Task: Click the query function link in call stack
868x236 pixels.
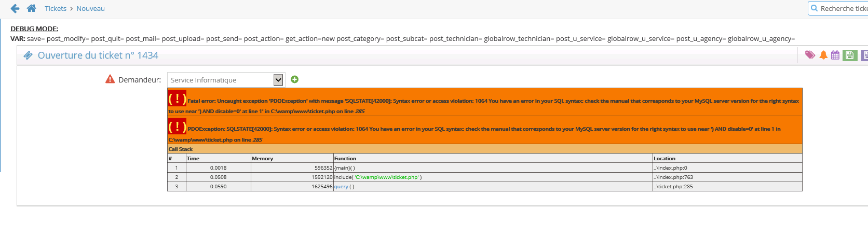Action: 341,187
